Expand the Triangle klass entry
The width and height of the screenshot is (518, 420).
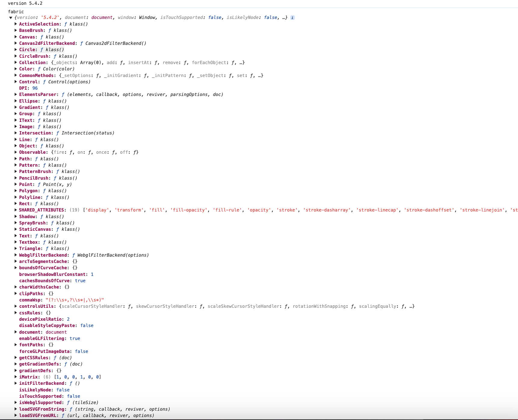click(x=16, y=249)
